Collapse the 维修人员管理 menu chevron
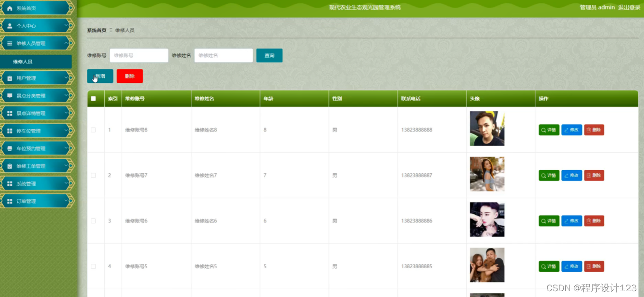 coord(66,43)
